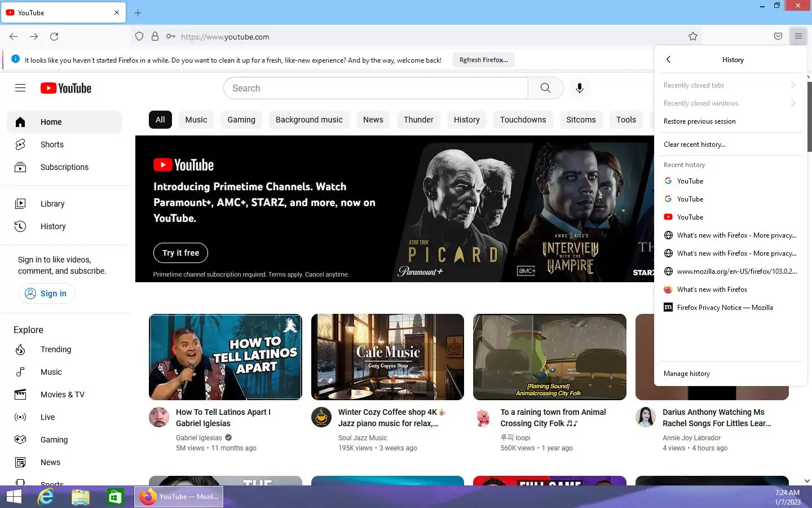Screen dimensions: 812x508
Task: Open Shorts in the sidebar
Action: point(64,144)
